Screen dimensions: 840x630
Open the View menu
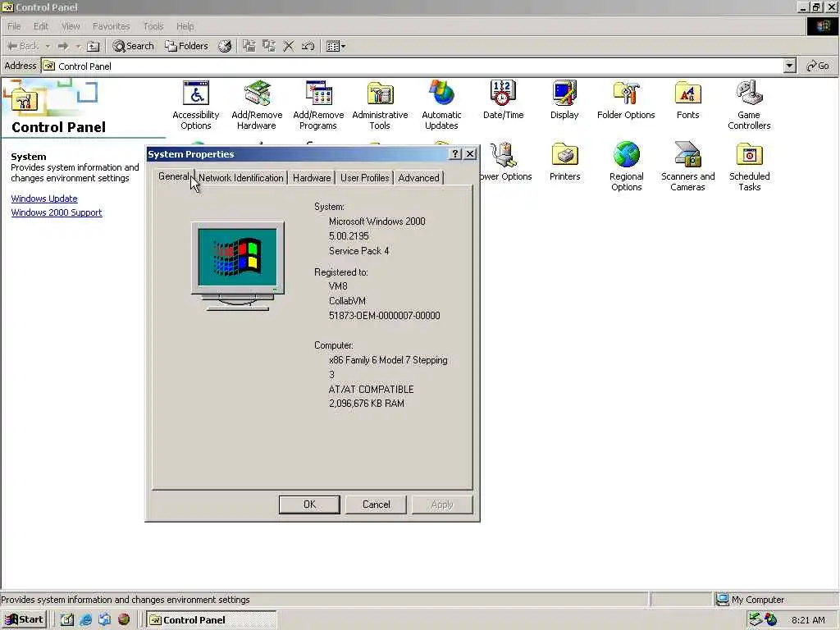click(x=71, y=26)
